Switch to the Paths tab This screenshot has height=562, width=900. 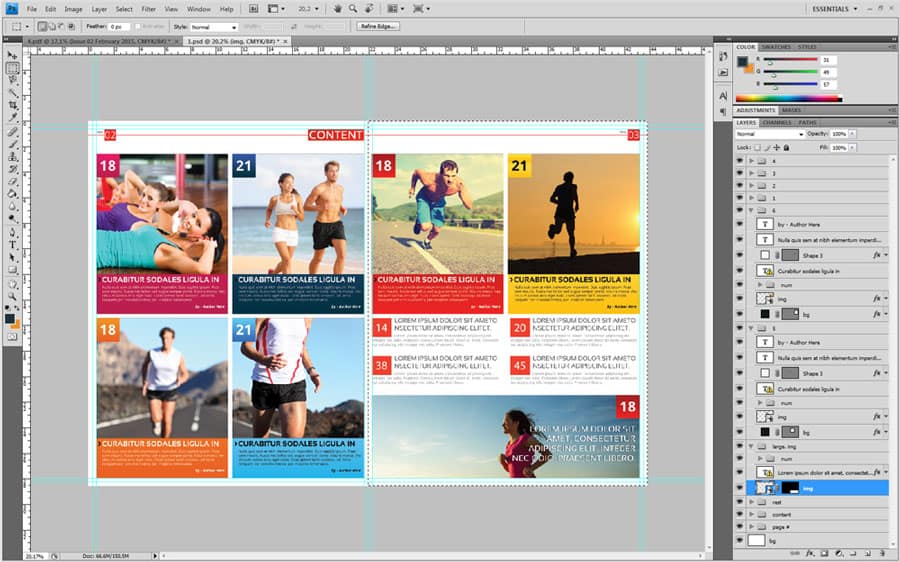coord(807,122)
